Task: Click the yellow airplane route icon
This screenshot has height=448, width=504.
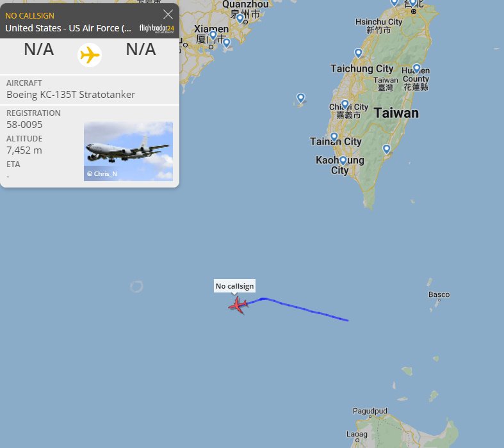Action: pos(90,55)
